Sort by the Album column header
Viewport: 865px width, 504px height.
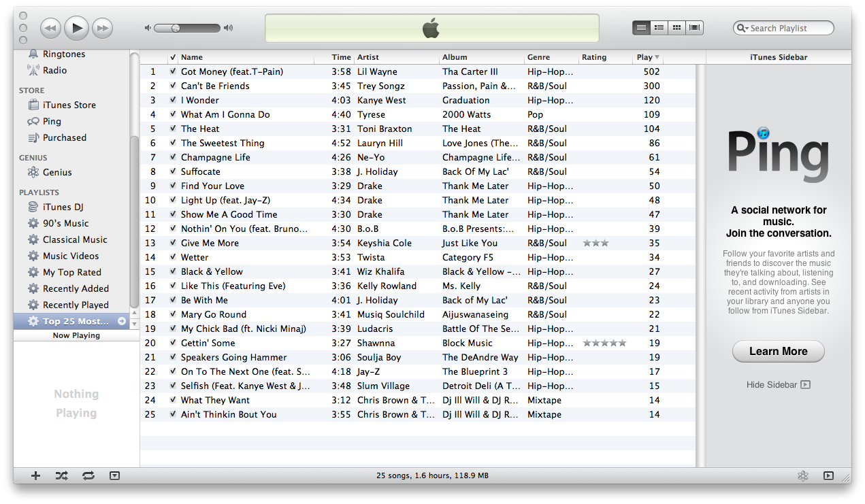(482, 57)
